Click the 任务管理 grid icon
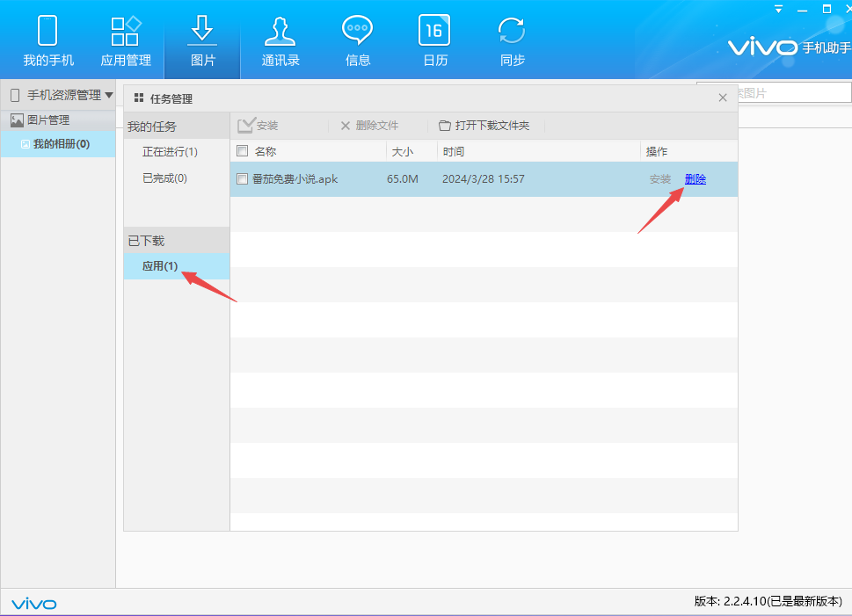This screenshot has height=616, width=852. (139, 98)
